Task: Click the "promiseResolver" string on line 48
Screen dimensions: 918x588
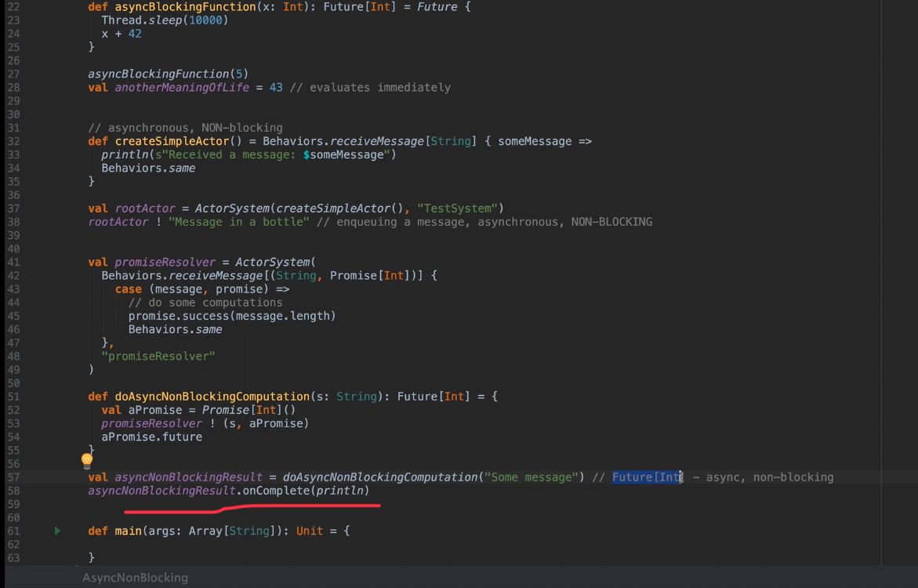Action: (158, 356)
